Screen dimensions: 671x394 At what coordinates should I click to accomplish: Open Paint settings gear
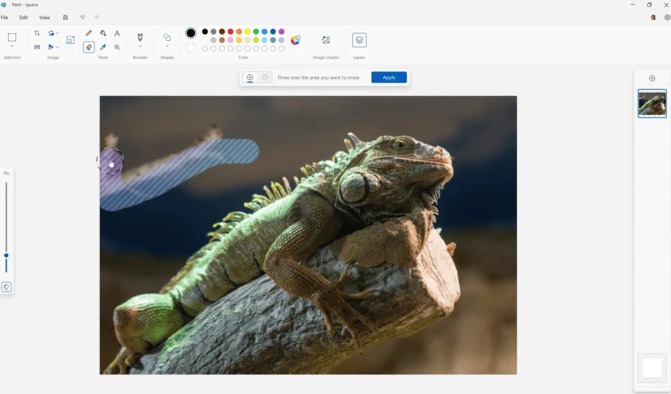point(667,18)
